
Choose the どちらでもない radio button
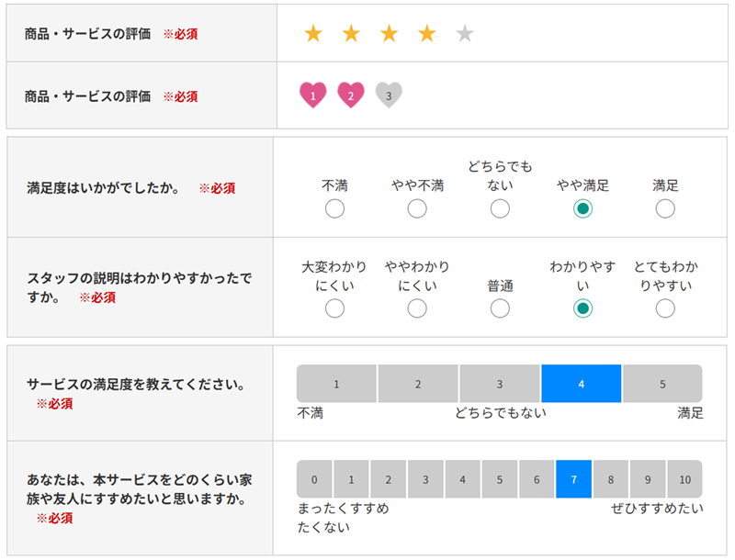500,208
